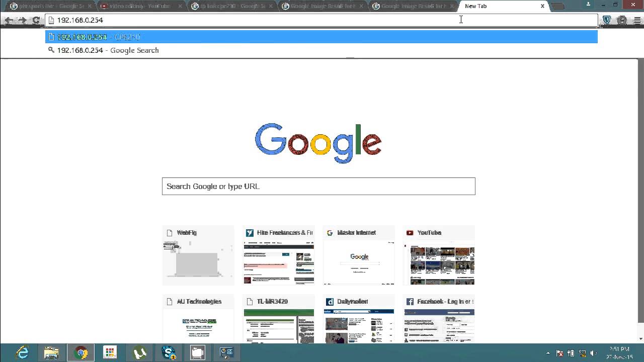Screen dimensions: 644x362
Task: Open the WebFig most-visited thumbnail
Action: 198,255
